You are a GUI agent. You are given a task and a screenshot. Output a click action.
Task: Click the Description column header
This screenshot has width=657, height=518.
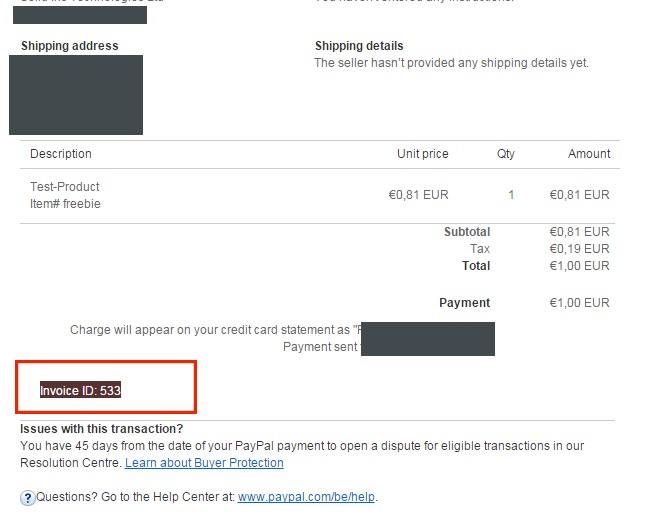click(61, 154)
